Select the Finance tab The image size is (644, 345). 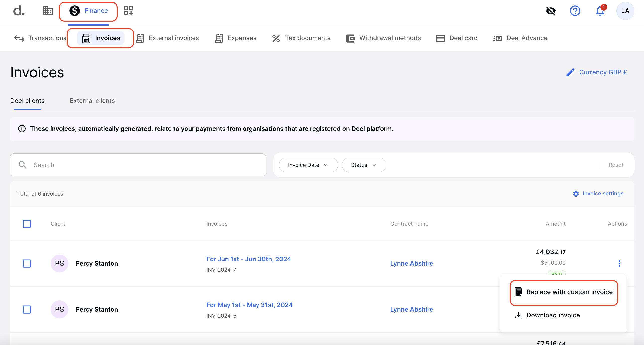click(x=88, y=11)
